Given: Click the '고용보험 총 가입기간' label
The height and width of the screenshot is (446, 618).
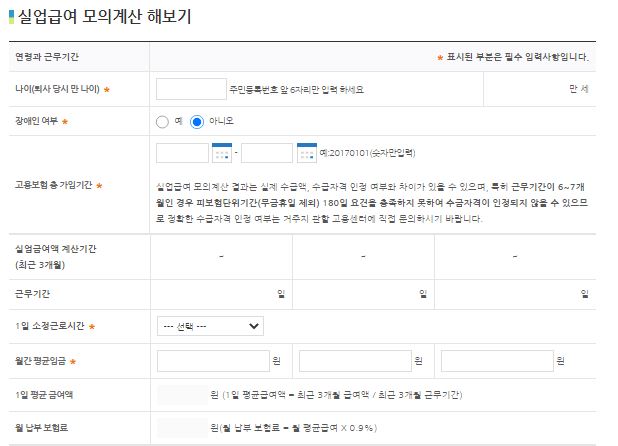Looking at the screenshot, I should point(54,185).
